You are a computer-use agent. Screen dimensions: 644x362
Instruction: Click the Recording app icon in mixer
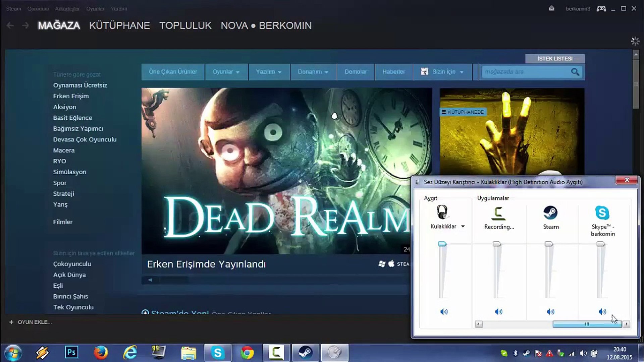tap(498, 213)
